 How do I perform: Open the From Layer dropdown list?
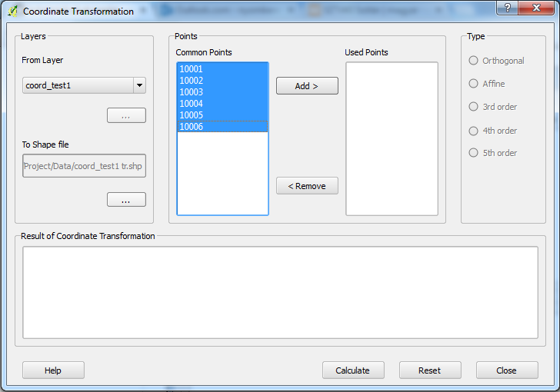pyautogui.click(x=139, y=85)
